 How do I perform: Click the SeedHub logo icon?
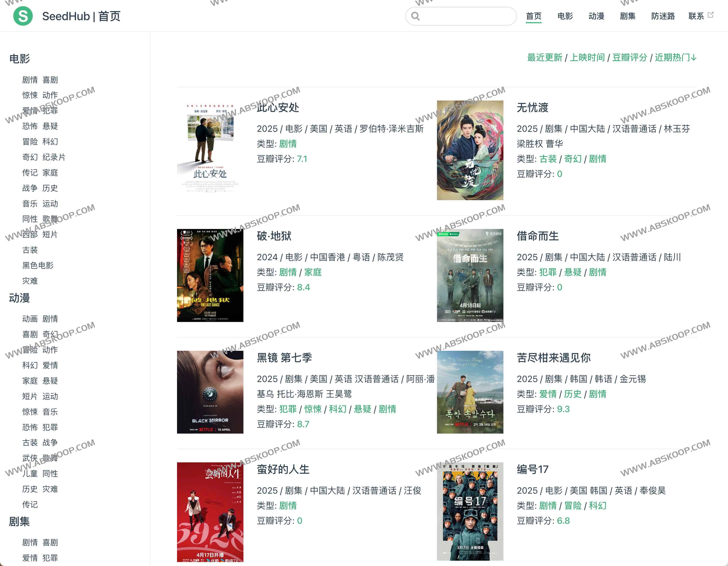point(23,16)
